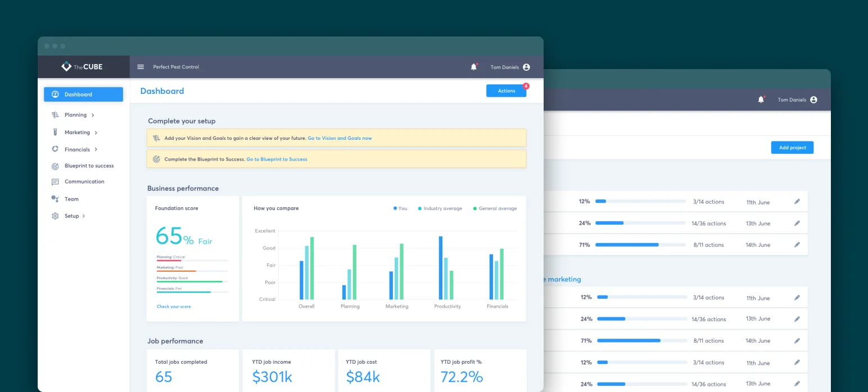Open the hamburger menu beside Perfect Pest Control
The height and width of the screenshot is (392, 868).
pos(141,67)
